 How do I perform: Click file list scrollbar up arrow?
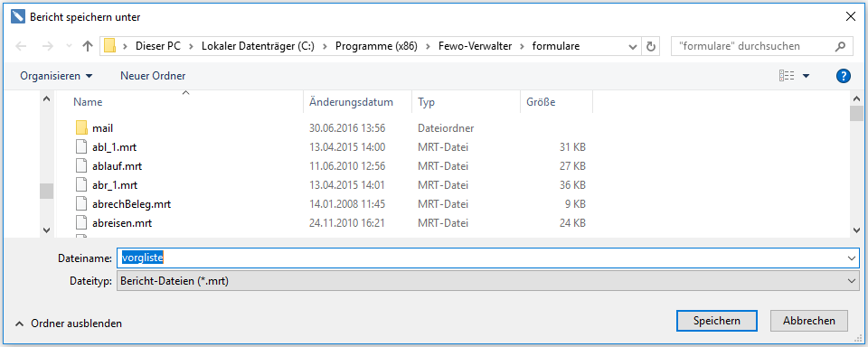coord(856,98)
